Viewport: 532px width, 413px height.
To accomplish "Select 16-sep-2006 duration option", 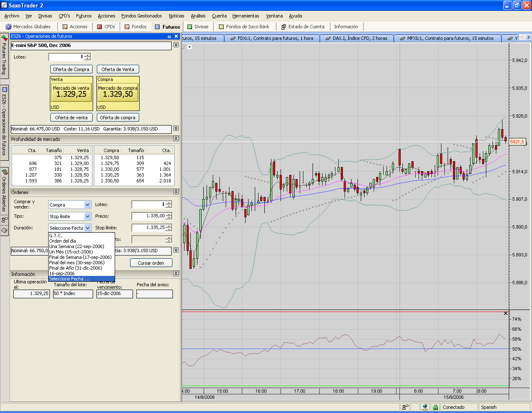I will coord(81,273).
